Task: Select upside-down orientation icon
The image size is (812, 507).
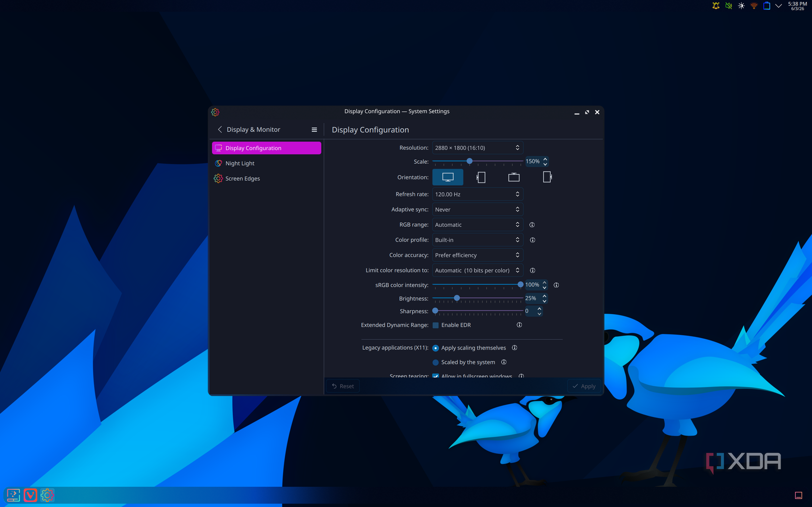Action: tap(514, 177)
